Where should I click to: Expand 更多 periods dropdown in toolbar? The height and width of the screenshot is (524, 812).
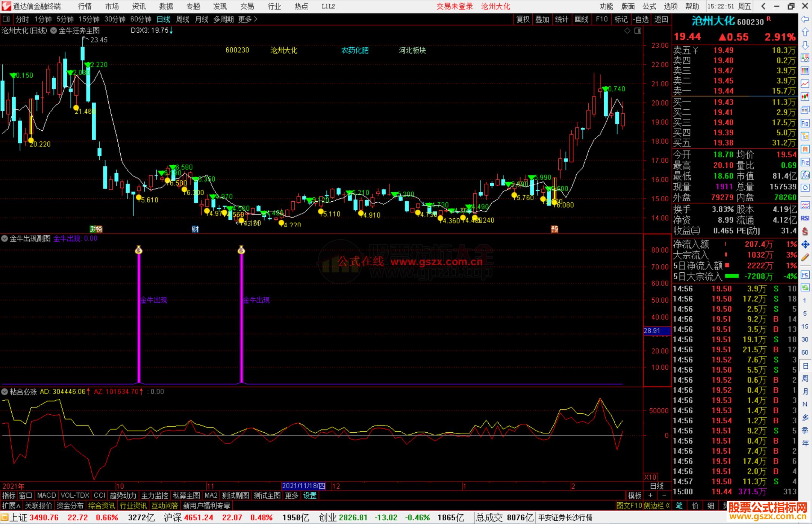248,19
